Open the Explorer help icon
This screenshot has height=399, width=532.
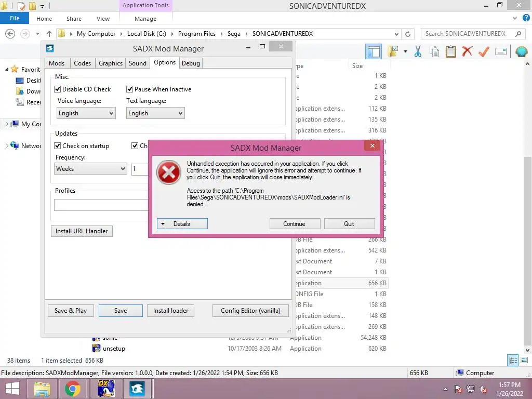(x=526, y=18)
